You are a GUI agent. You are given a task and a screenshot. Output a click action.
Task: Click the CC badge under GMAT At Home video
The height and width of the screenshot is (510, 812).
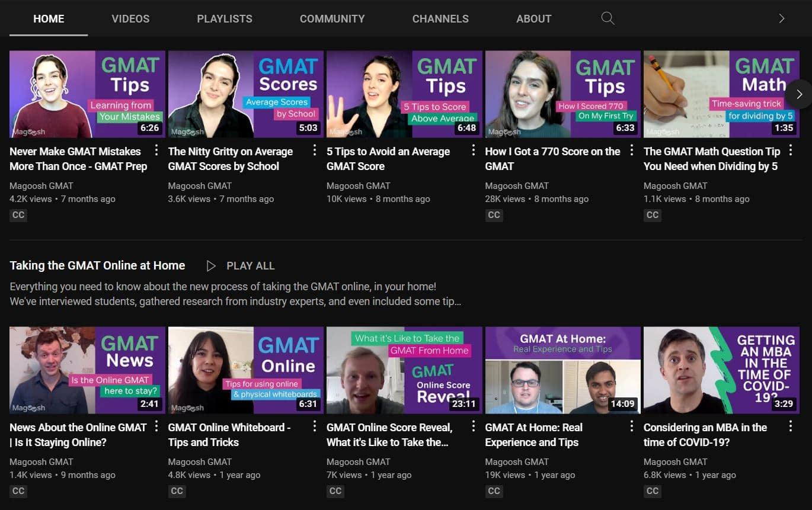(494, 490)
